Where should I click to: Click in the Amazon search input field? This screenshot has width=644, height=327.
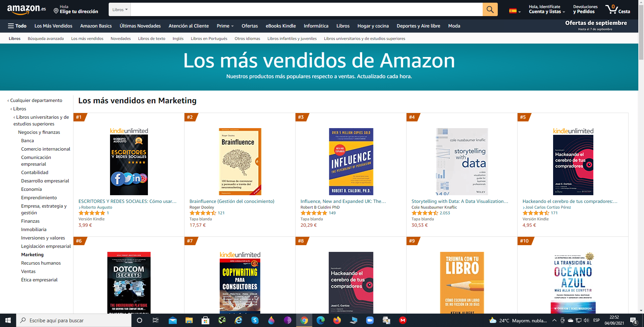(x=307, y=9)
